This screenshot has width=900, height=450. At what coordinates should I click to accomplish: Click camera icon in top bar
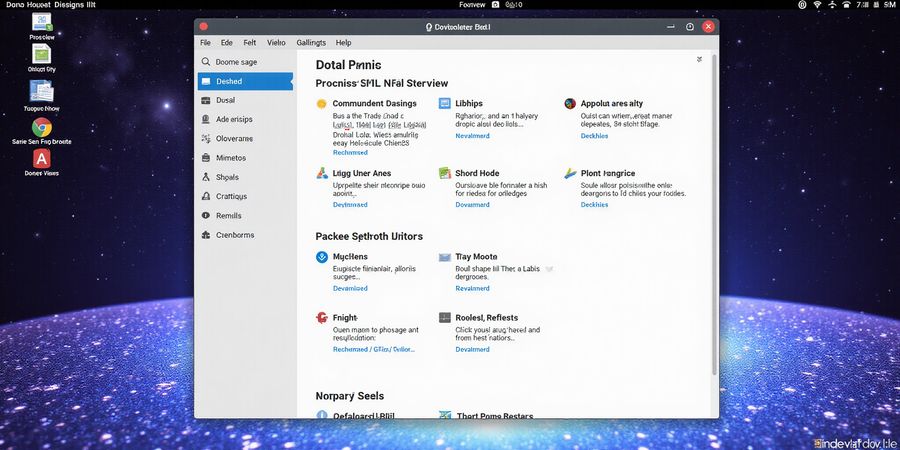tap(495, 4)
